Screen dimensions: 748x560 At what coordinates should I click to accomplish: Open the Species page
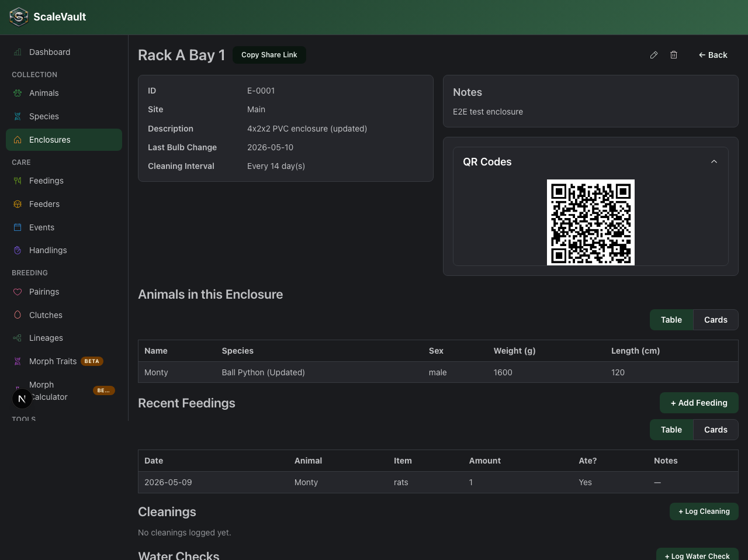[x=64, y=116]
